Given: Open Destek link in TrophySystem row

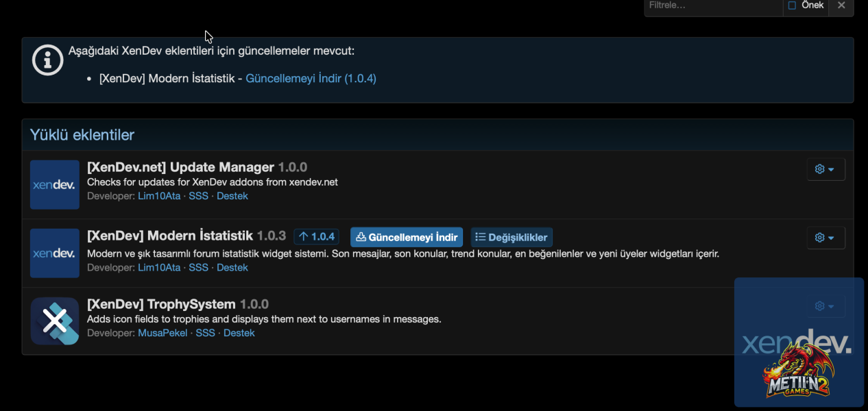Looking at the screenshot, I should [239, 333].
